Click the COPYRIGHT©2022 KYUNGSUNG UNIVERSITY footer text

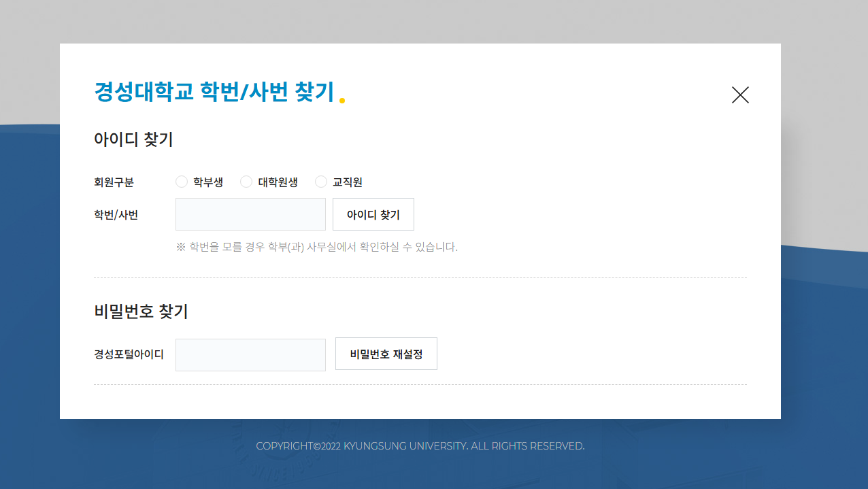420,446
